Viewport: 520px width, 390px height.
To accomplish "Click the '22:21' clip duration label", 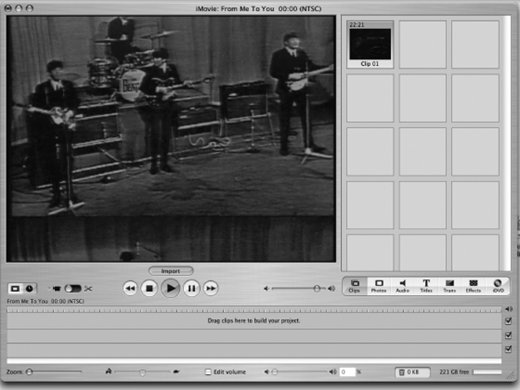I will (357, 25).
